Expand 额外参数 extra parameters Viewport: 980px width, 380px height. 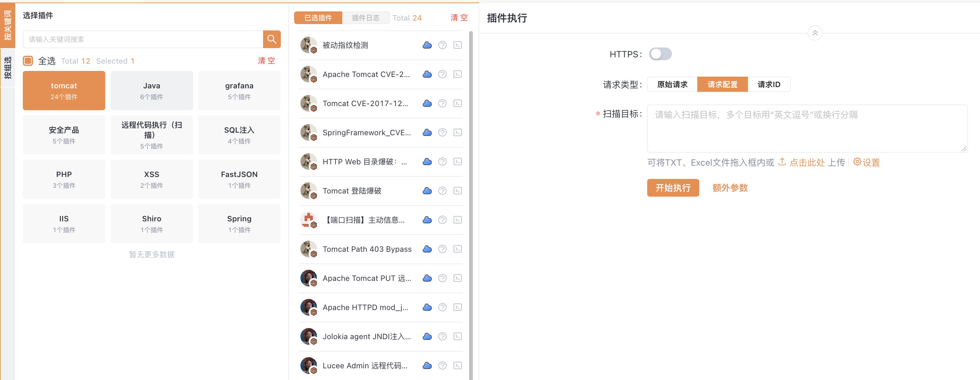(730, 188)
